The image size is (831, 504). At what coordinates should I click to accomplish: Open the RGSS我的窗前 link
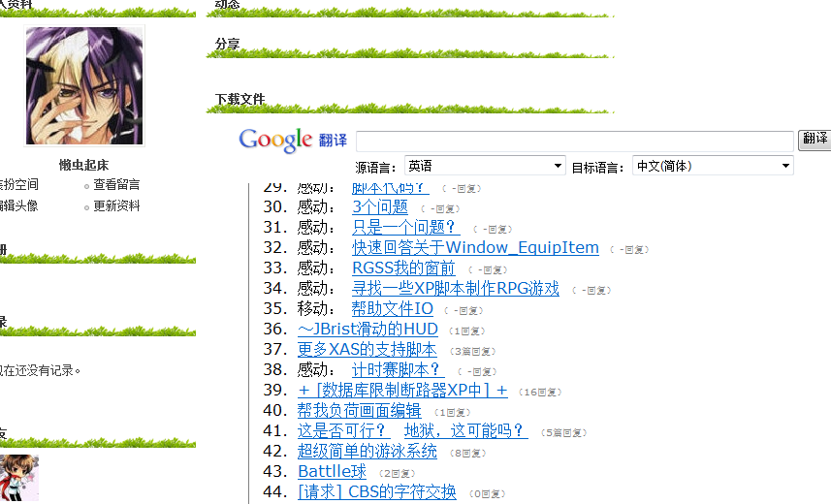(x=403, y=268)
